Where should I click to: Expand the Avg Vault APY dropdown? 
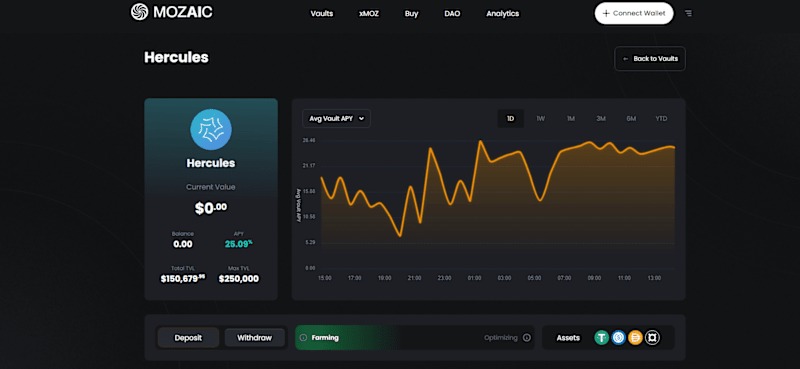click(x=336, y=119)
